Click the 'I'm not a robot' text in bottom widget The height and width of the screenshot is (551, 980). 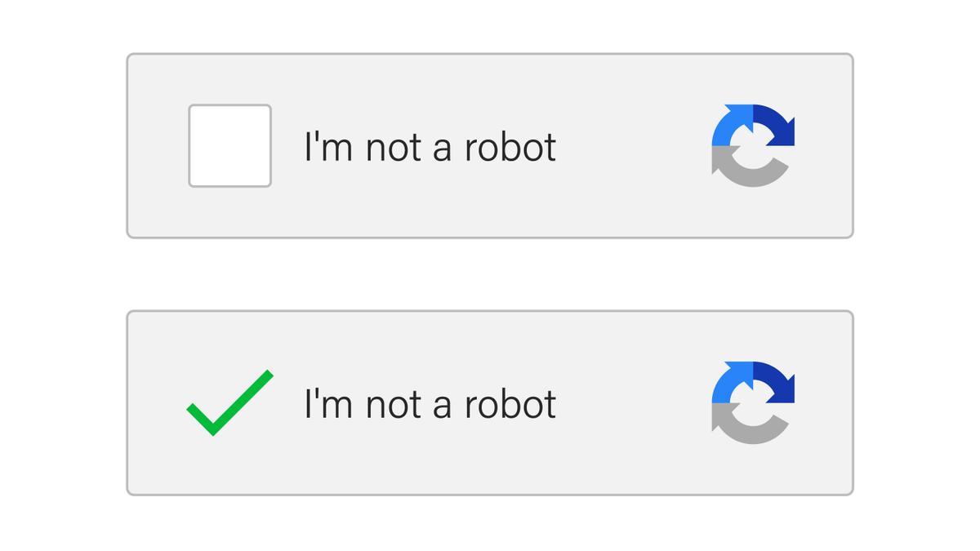click(x=430, y=402)
